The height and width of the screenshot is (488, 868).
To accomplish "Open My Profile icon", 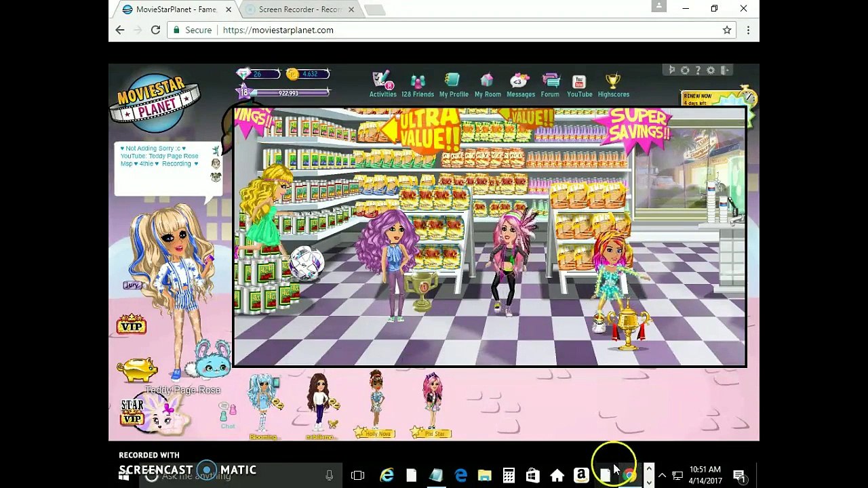I will click(453, 85).
